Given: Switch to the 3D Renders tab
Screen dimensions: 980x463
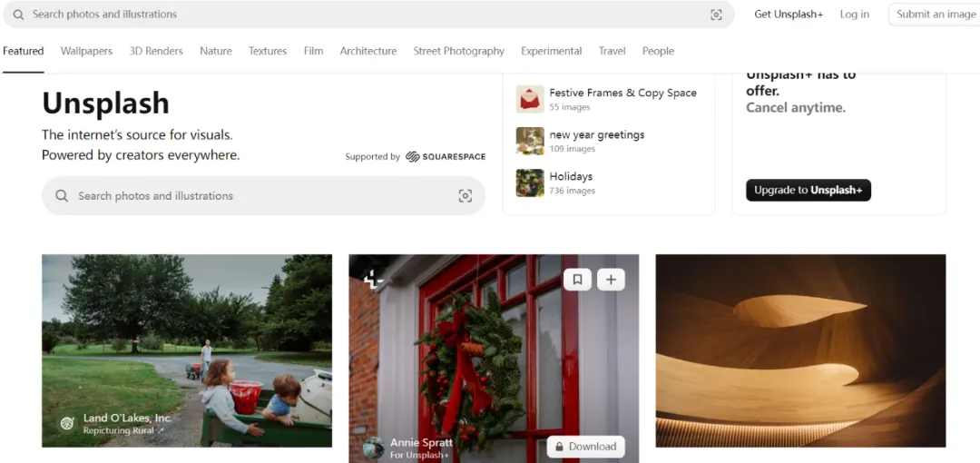Looking at the screenshot, I should click(156, 52).
